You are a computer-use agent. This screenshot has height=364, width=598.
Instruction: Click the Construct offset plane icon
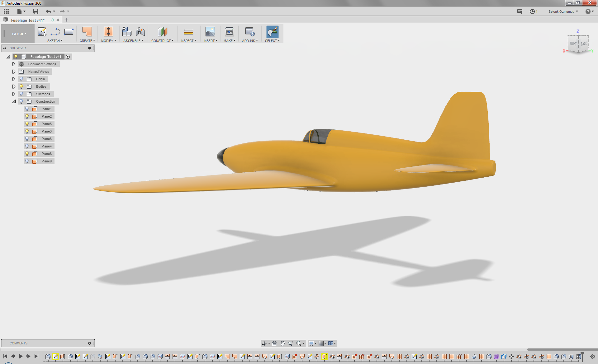click(162, 32)
